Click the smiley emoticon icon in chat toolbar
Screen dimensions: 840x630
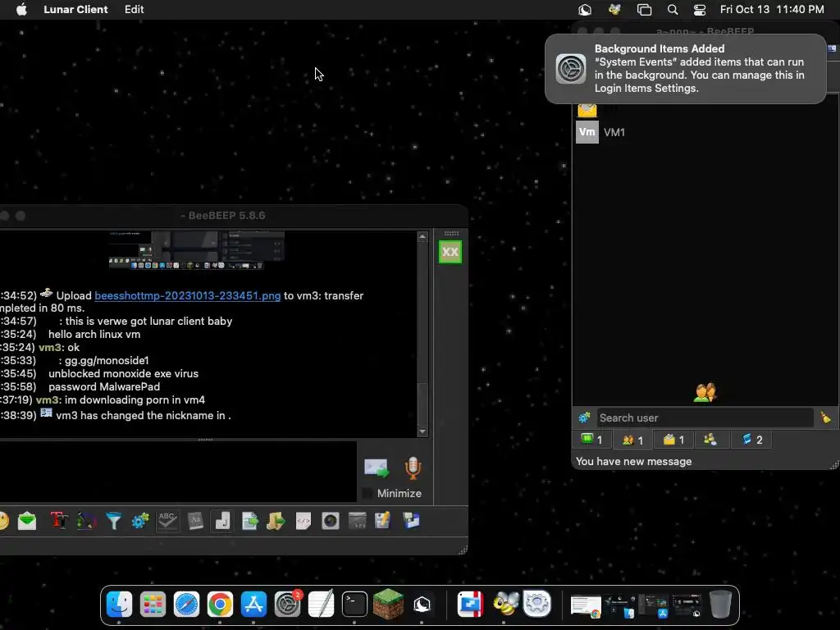pos(3,521)
